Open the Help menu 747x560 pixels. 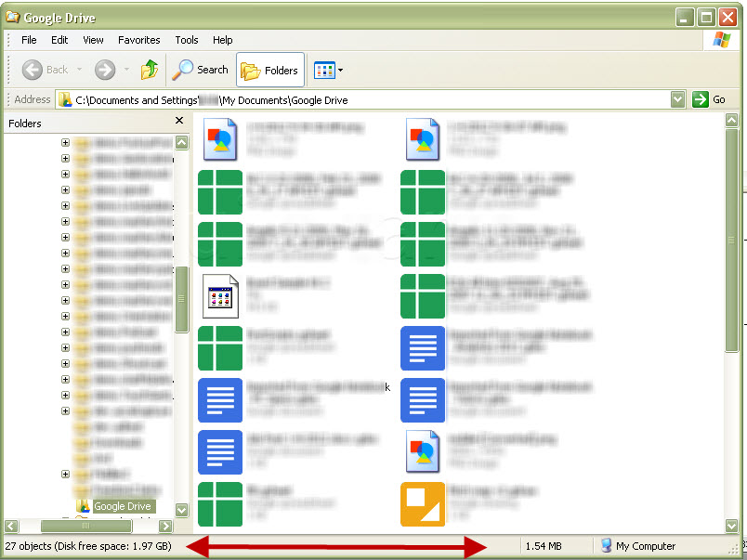click(x=222, y=40)
